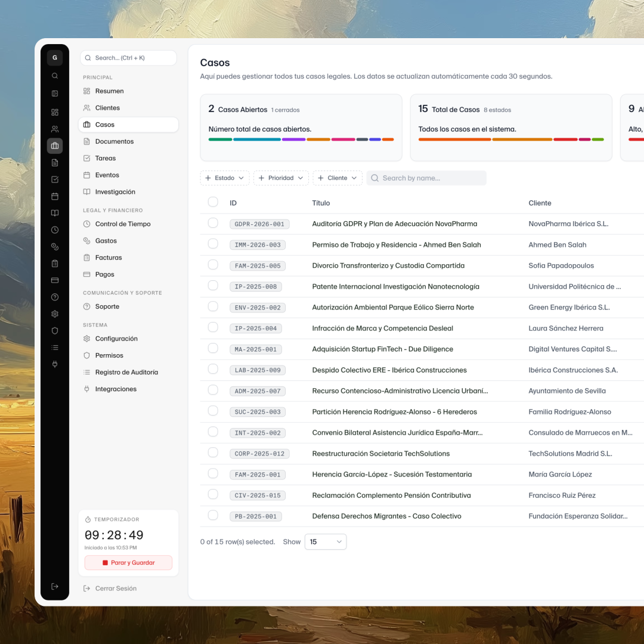Viewport: 644px width, 644px height.
Task: Click the green segment in Casos Abiertos bar
Action: click(x=220, y=140)
